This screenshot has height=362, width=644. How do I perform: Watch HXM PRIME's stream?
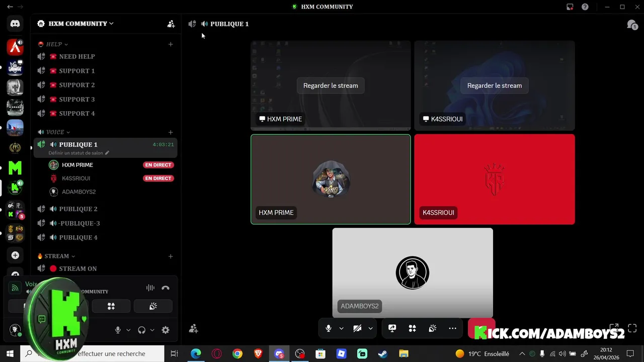tap(331, 85)
